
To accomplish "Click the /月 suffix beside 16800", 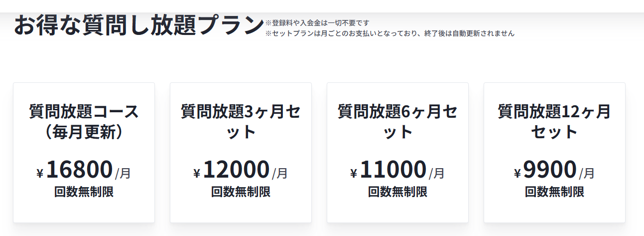I will (x=123, y=174).
